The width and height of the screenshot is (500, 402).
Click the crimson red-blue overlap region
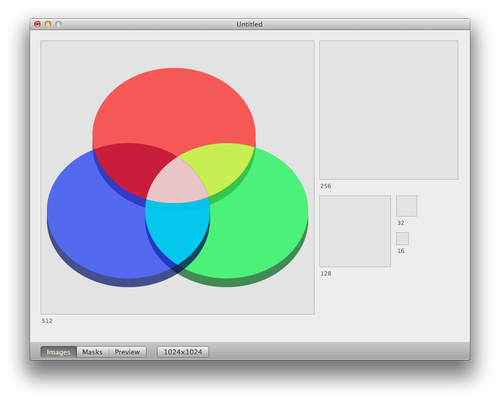(130, 168)
